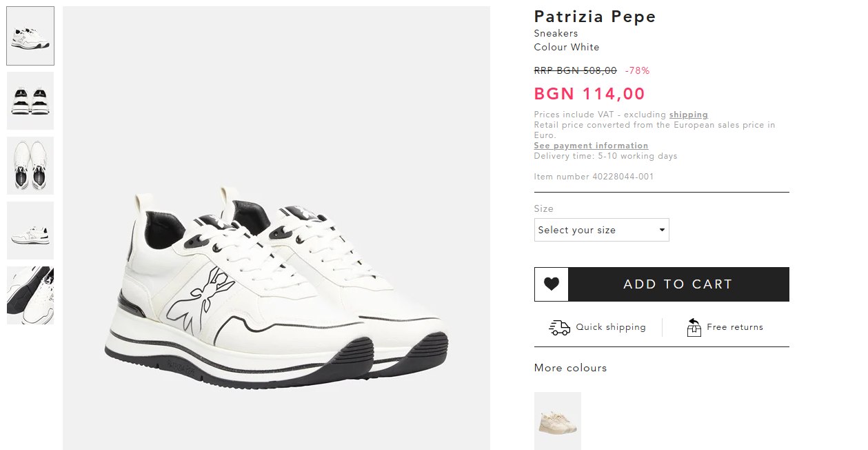
Task: Add sneakers to wishlist with heart icon
Action: [552, 284]
